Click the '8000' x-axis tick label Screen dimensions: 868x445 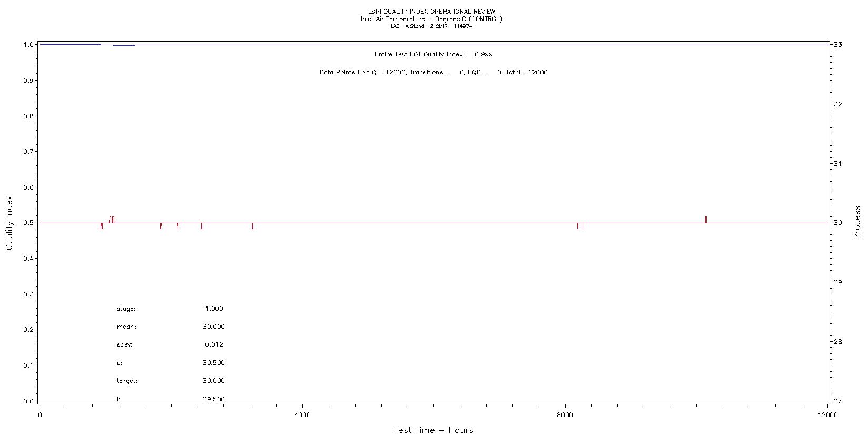565,415
